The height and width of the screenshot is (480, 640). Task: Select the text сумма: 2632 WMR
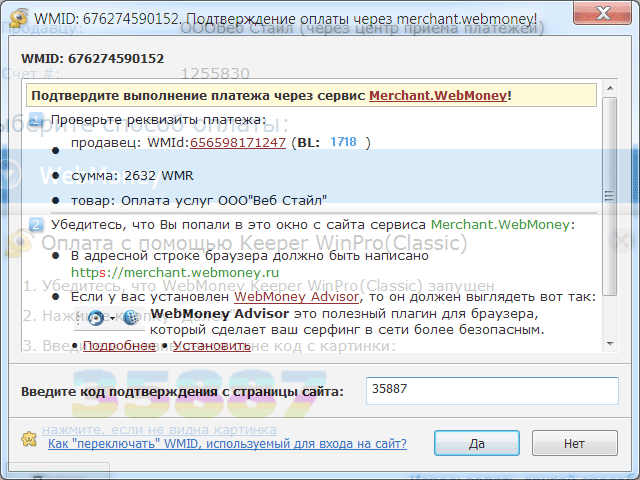132,176
